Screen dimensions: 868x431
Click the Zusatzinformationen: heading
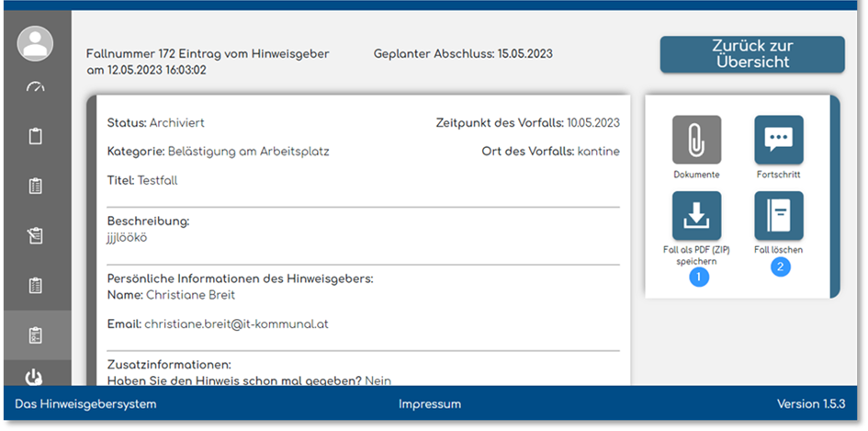click(169, 365)
